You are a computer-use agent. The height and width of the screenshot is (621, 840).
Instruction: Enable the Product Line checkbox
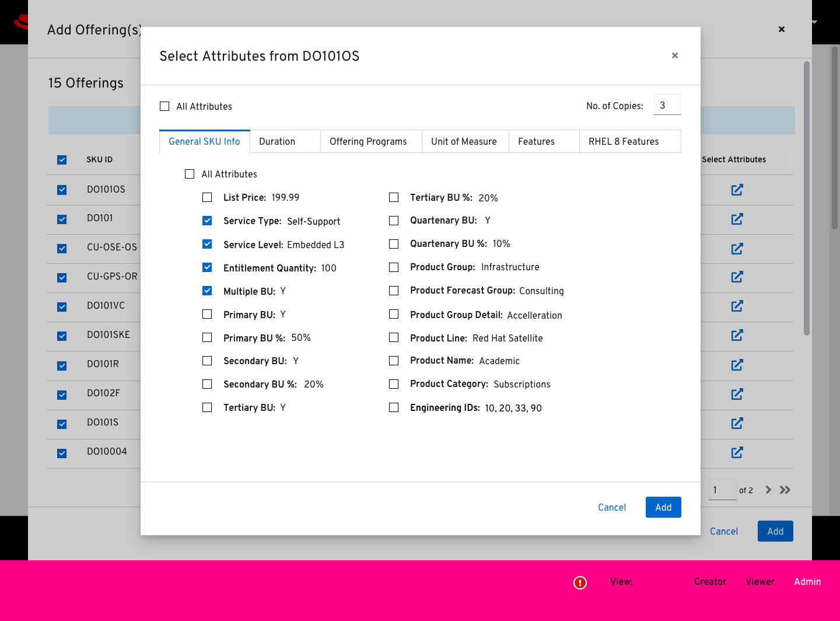394,337
